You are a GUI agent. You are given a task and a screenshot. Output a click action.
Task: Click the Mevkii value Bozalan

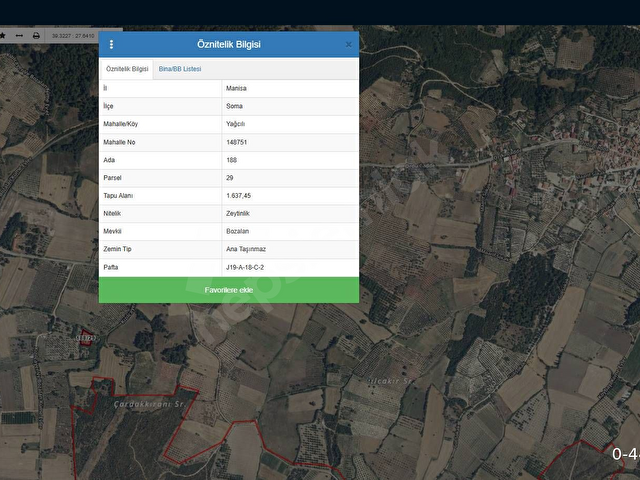(238, 231)
